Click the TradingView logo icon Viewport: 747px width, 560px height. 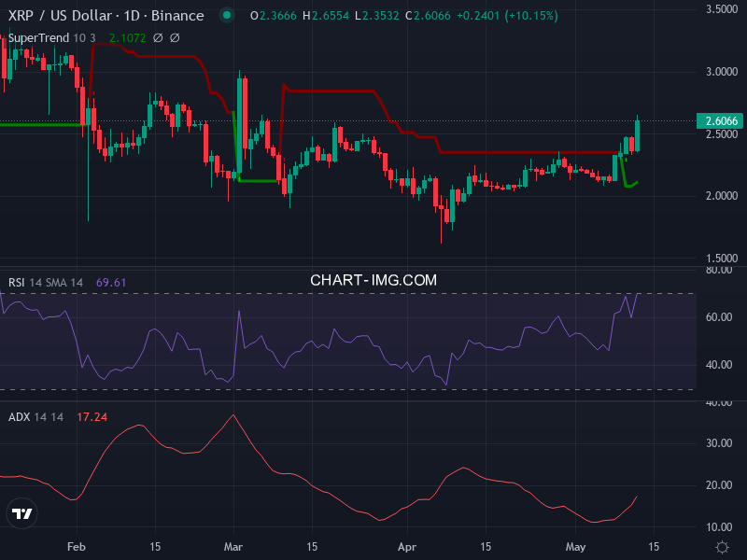point(21,513)
